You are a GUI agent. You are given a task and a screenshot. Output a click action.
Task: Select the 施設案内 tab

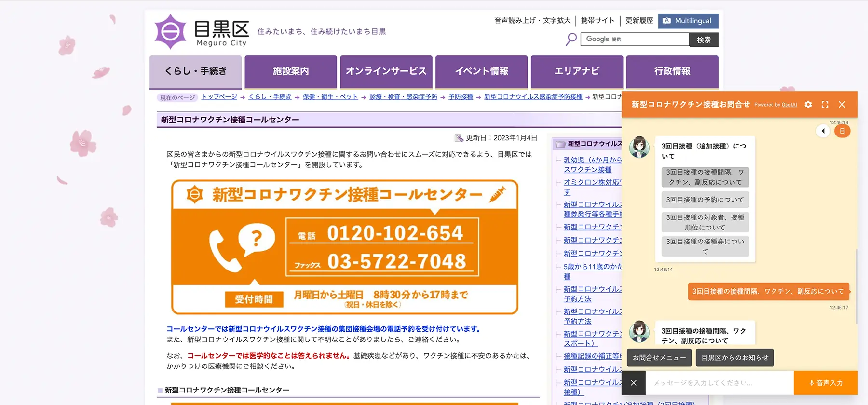click(x=291, y=72)
